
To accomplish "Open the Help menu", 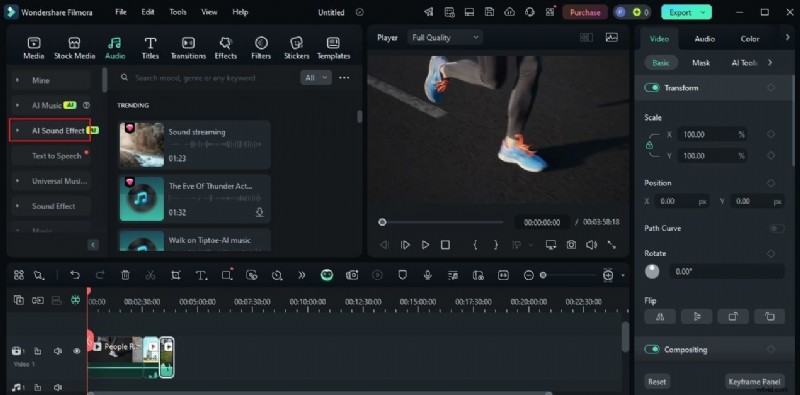I will (x=240, y=12).
